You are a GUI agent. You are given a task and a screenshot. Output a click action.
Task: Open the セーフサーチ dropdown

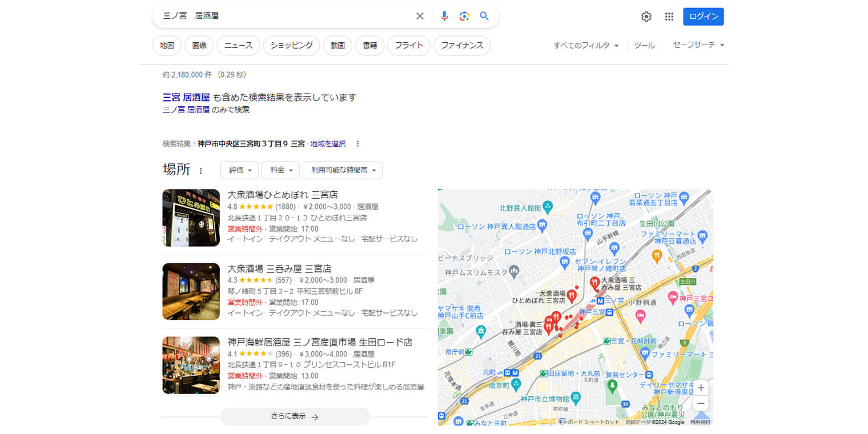tap(698, 45)
